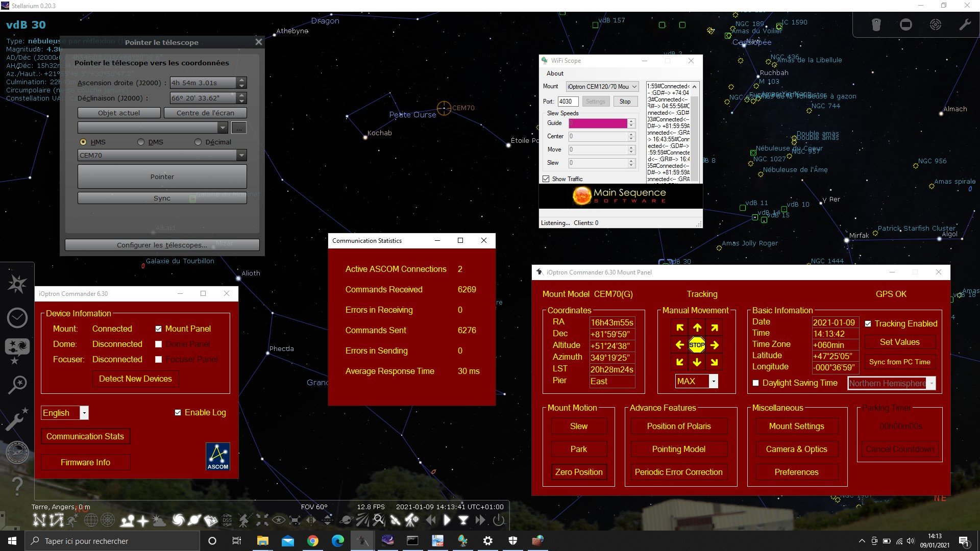980x551 pixels.
Task: Move mount up with yellow arrow
Action: (697, 328)
